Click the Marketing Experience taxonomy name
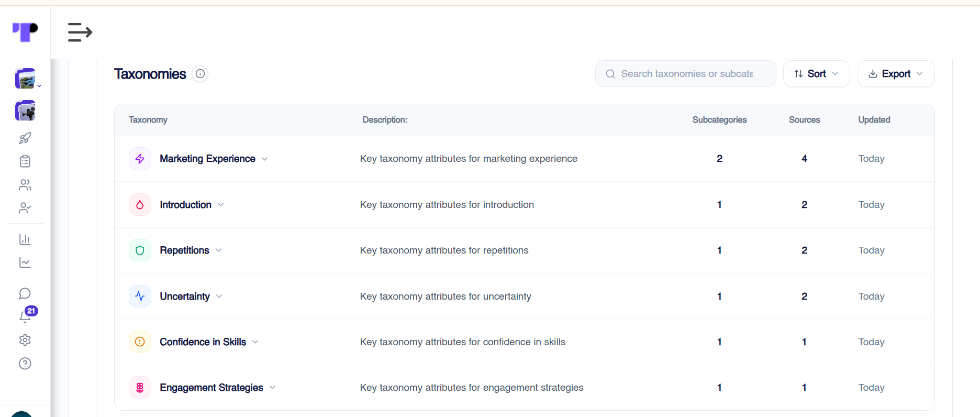 click(x=207, y=159)
